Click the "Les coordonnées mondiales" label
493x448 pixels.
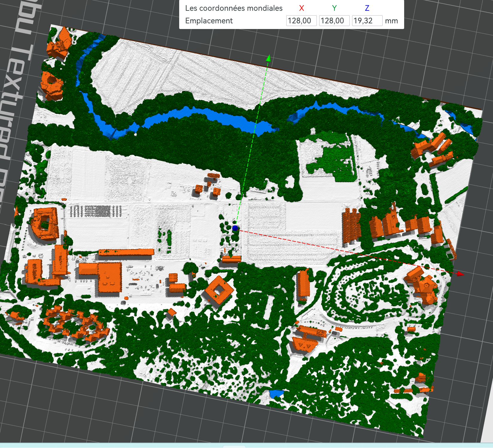pyautogui.click(x=234, y=8)
